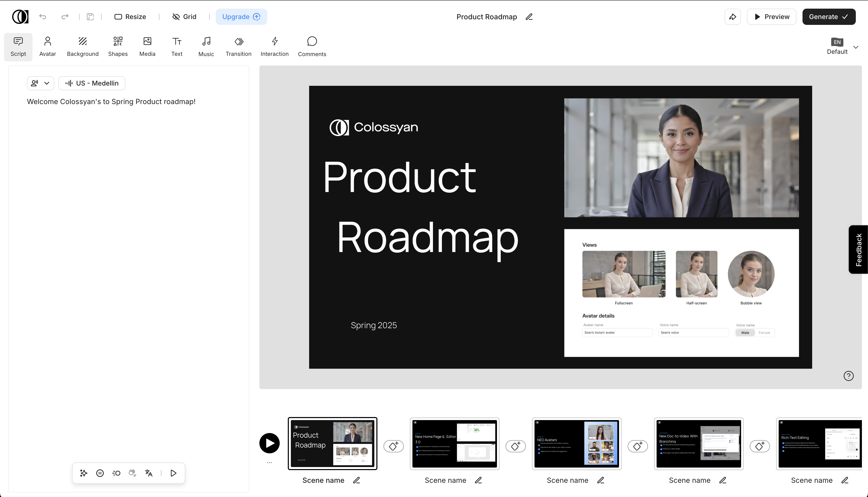Preview the video
Image resolution: width=868 pixels, height=497 pixels.
(771, 17)
